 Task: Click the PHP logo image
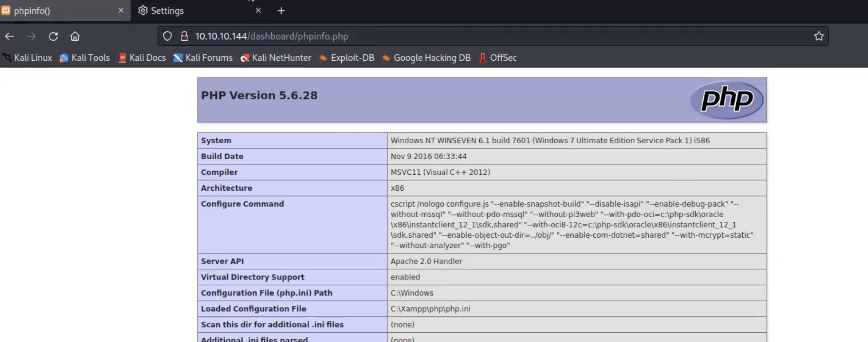point(726,100)
